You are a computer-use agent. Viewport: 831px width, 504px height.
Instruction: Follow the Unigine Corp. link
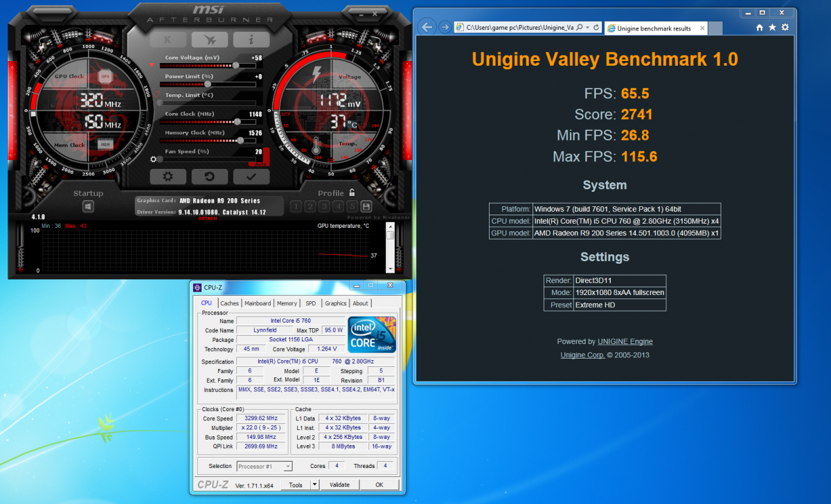[582, 355]
